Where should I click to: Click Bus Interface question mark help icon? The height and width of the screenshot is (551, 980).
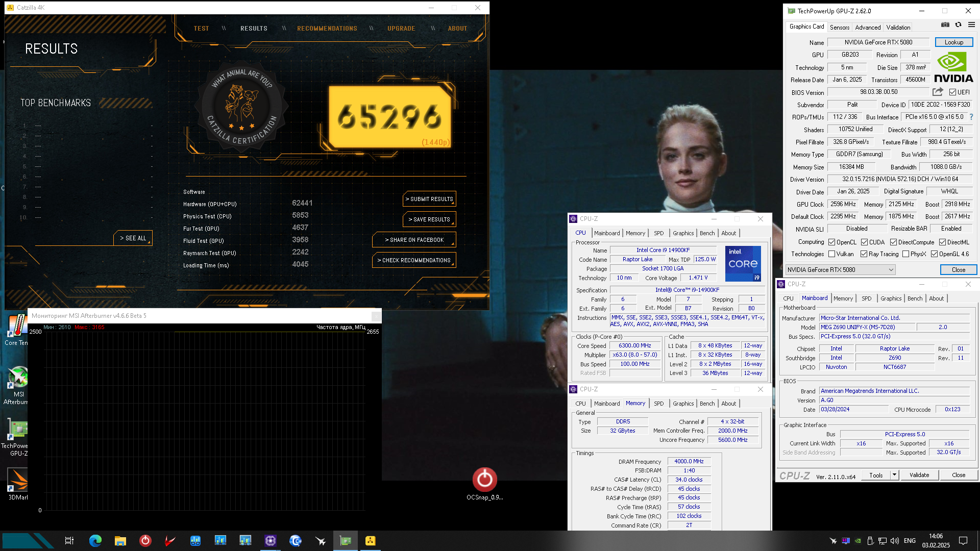[971, 117]
